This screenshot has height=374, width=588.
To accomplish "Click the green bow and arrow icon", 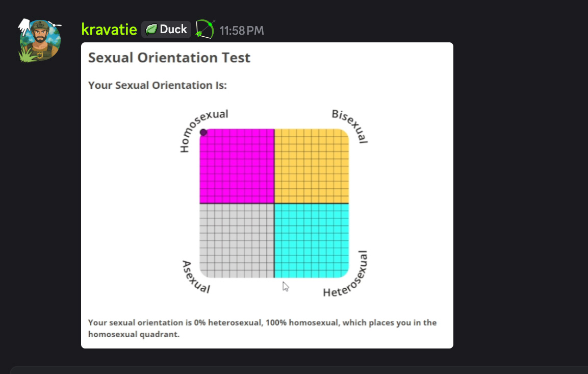I will click(x=205, y=29).
